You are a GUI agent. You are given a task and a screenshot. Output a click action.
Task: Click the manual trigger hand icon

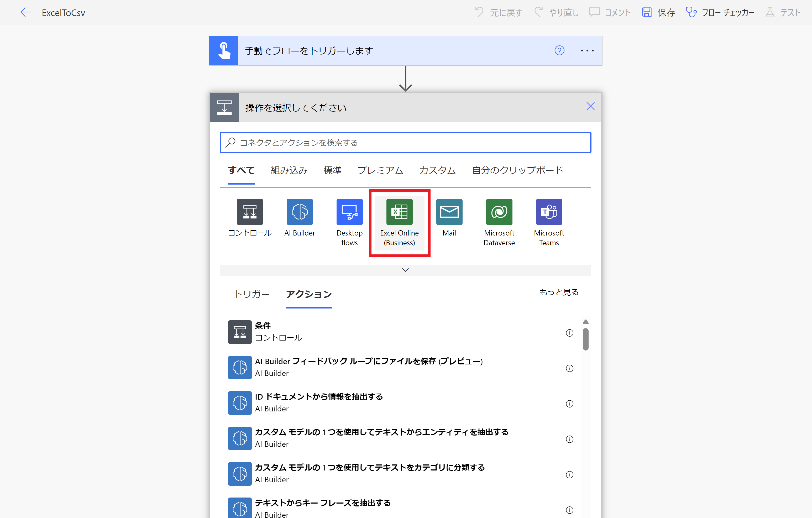[x=224, y=51]
